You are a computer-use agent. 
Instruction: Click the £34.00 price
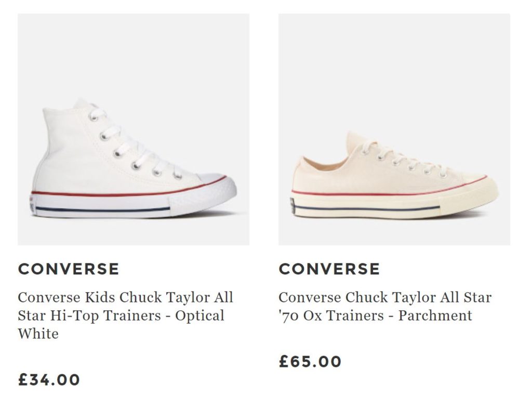pos(49,379)
